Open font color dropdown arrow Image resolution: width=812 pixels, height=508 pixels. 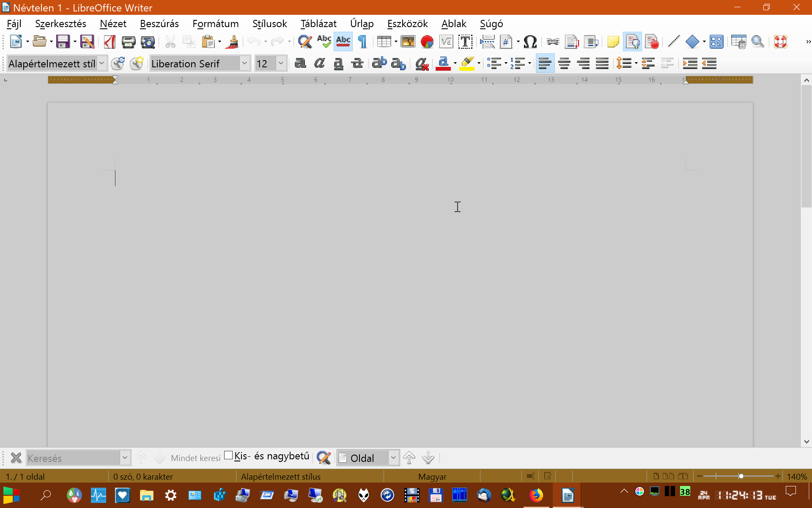coord(455,63)
